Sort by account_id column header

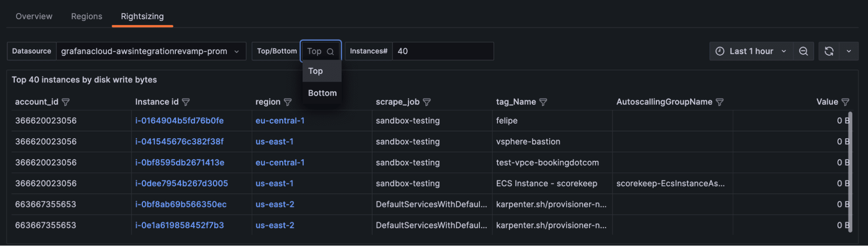point(36,102)
